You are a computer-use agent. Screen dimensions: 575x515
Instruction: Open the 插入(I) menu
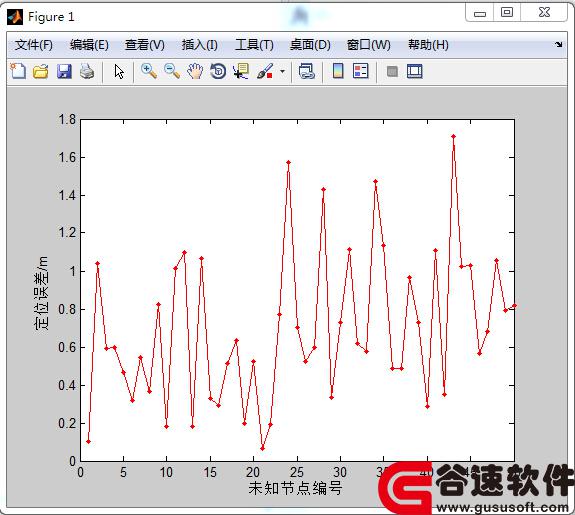[199, 45]
